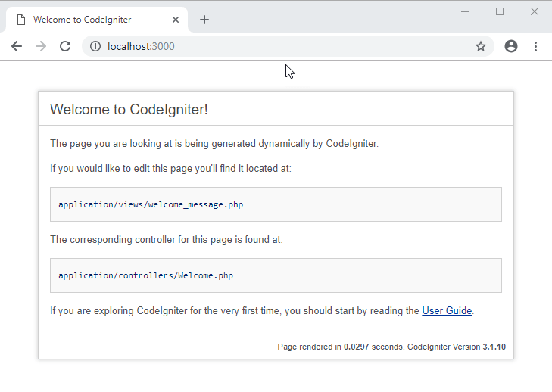Open the User Guide link
Screen dimensions: 552x392
[447, 310]
